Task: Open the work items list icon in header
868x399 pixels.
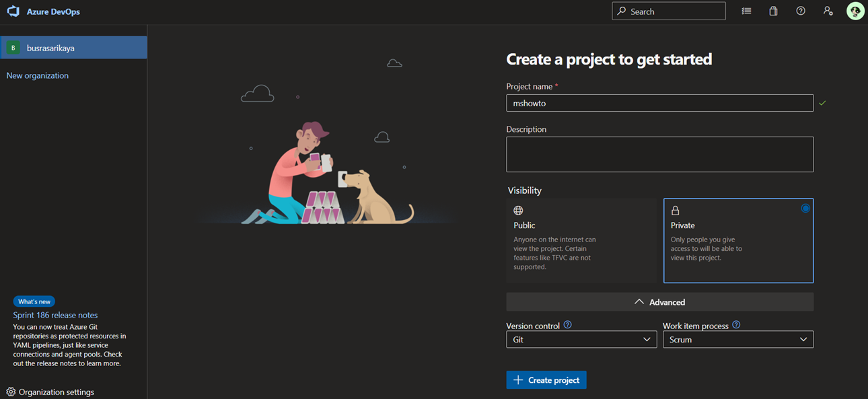Action: [746, 11]
